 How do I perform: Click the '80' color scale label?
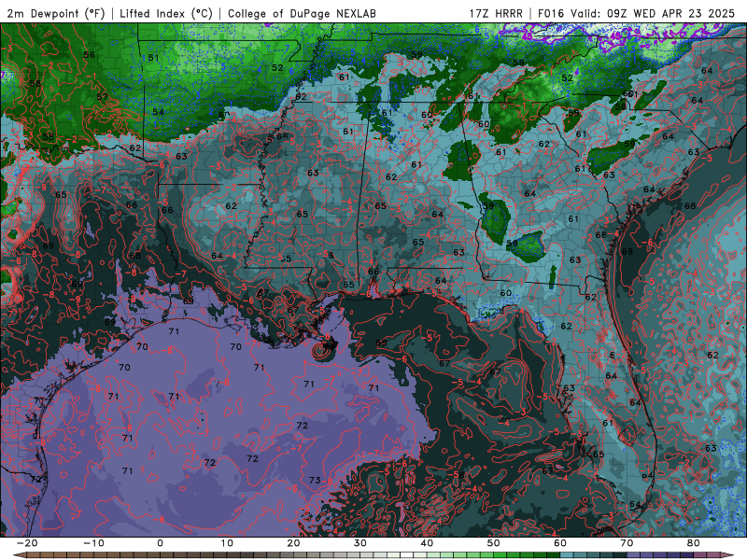694,543
